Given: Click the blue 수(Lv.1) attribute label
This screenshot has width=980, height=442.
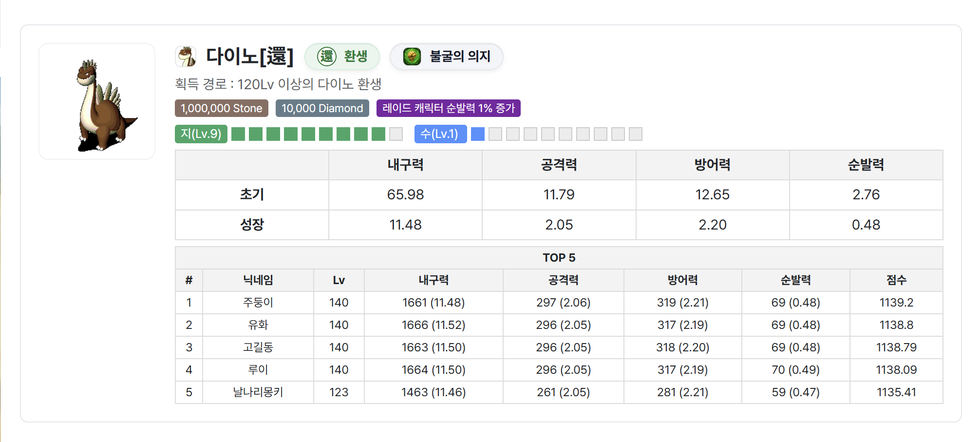Looking at the screenshot, I should coord(440,134).
